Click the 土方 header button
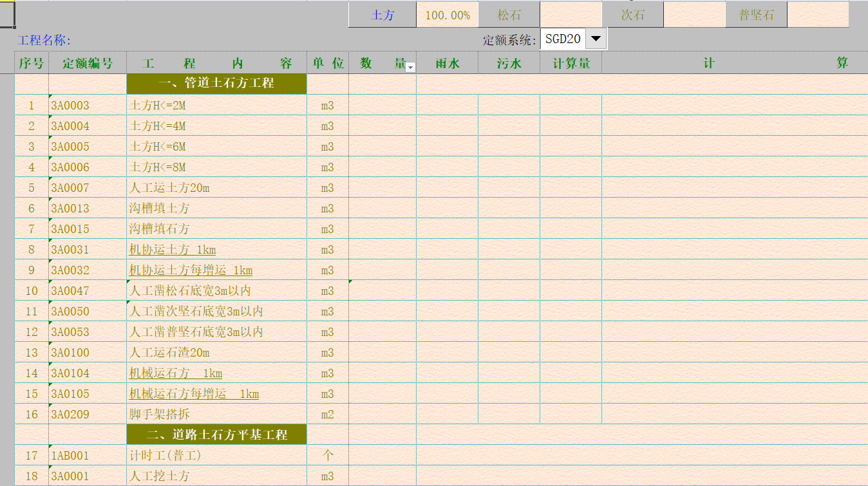868x486 pixels. coord(382,15)
